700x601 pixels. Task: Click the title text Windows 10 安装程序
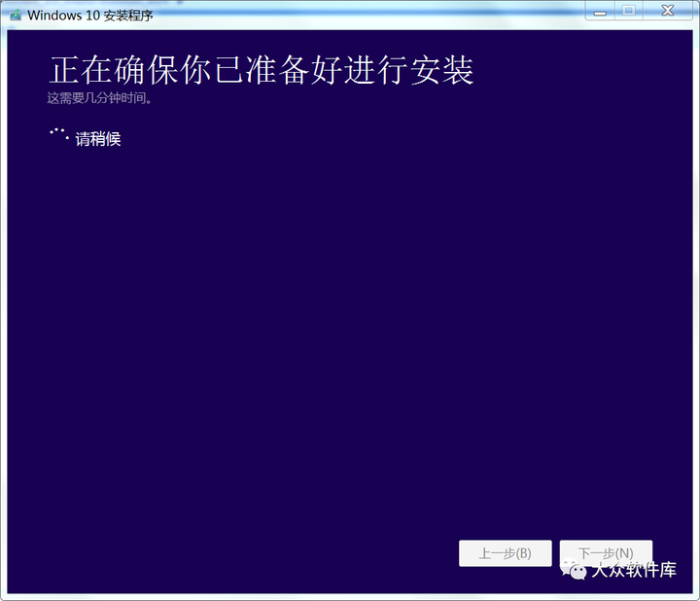pos(90,16)
